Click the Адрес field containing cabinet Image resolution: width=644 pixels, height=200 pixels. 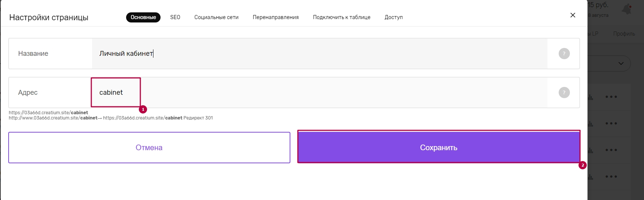click(x=320, y=93)
